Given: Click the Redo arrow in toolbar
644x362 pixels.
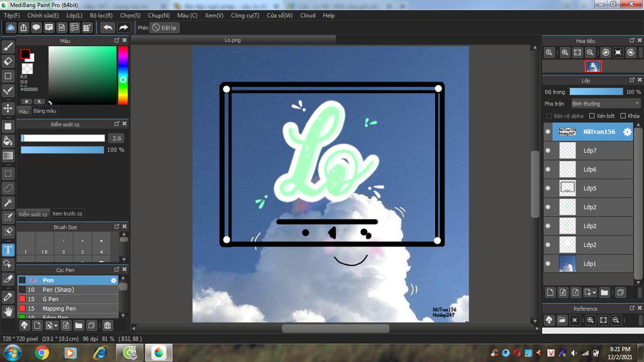Looking at the screenshot, I should pos(123,28).
